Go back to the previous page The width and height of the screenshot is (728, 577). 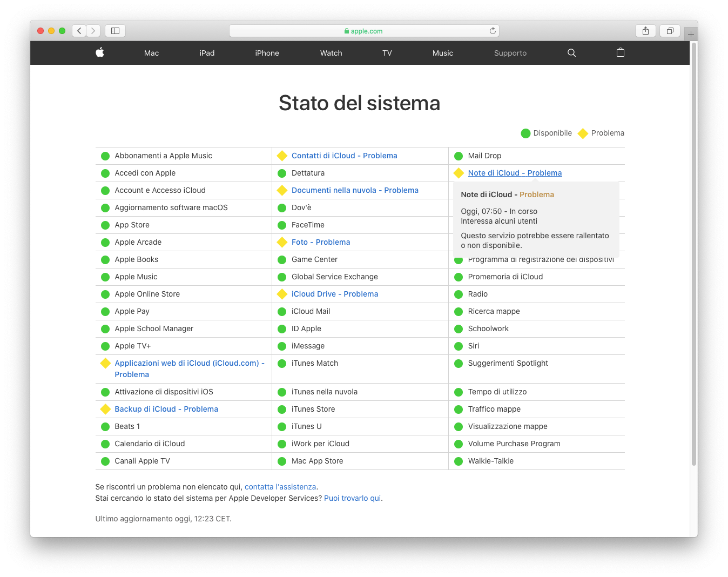[79, 31]
